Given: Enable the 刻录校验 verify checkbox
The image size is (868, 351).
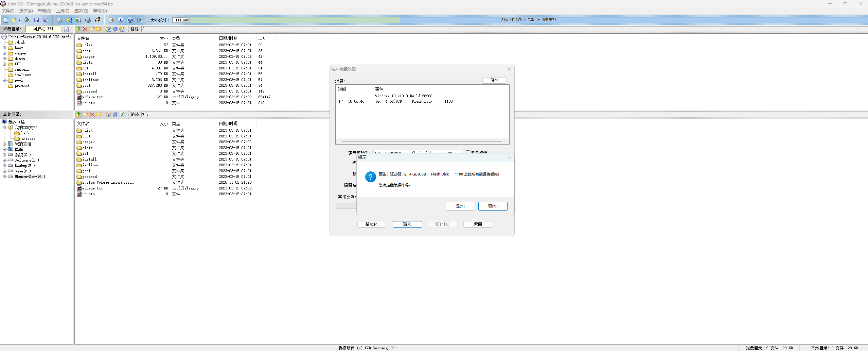Looking at the screenshot, I should tap(468, 152).
